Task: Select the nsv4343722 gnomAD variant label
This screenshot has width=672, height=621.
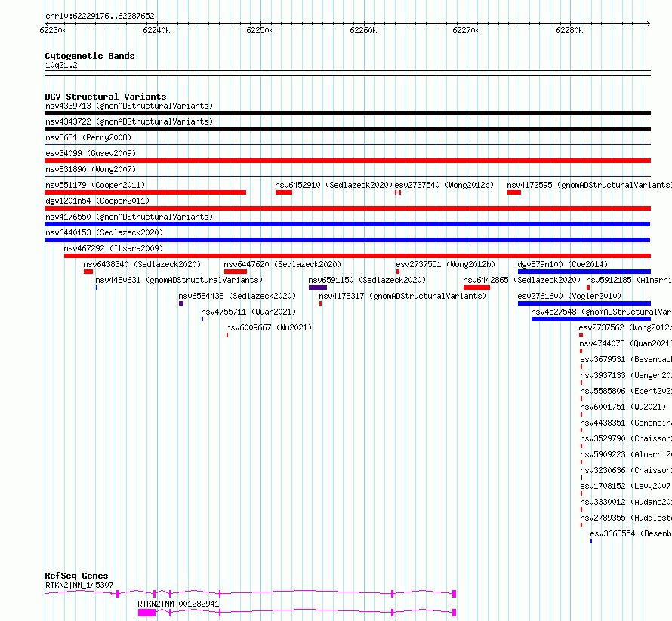Action: (x=129, y=121)
